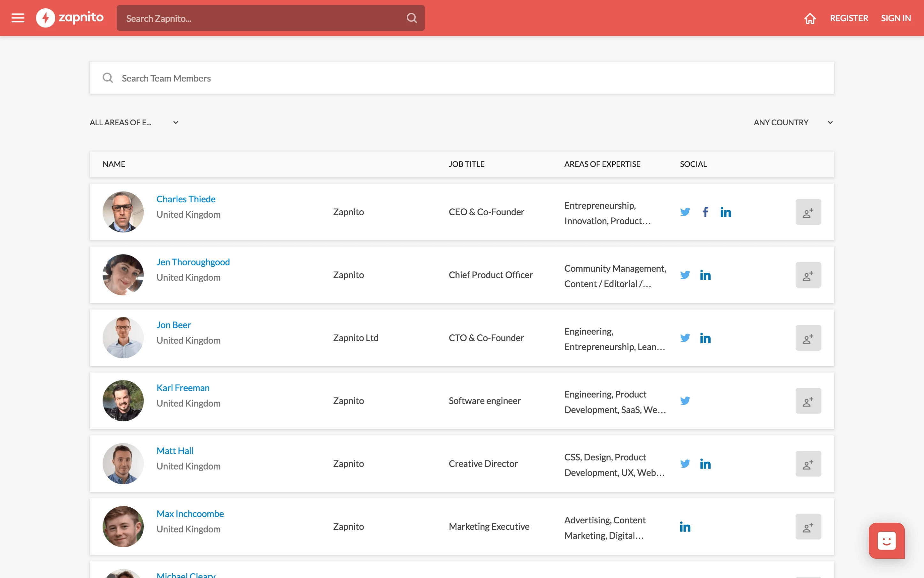The width and height of the screenshot is (924, 578).
Task: Open Max Inchcoombe's profile link
Action: click(190, 514)
